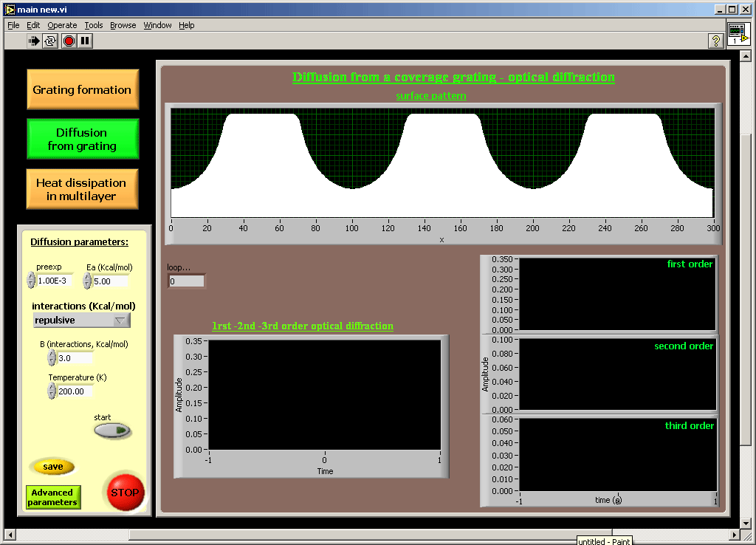Click the yellow save button
The image size is (756, 545).
pos(52,467)
